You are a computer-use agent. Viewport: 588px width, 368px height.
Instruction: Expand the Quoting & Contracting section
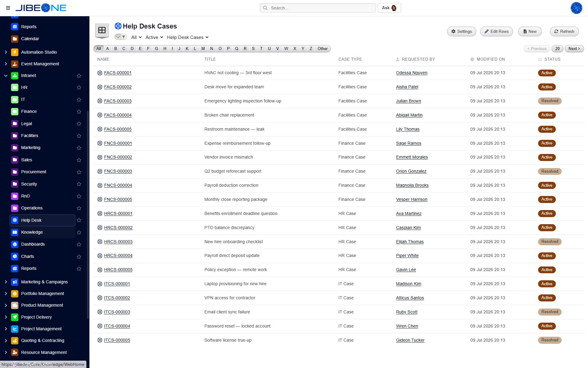(x=6, y=340)
